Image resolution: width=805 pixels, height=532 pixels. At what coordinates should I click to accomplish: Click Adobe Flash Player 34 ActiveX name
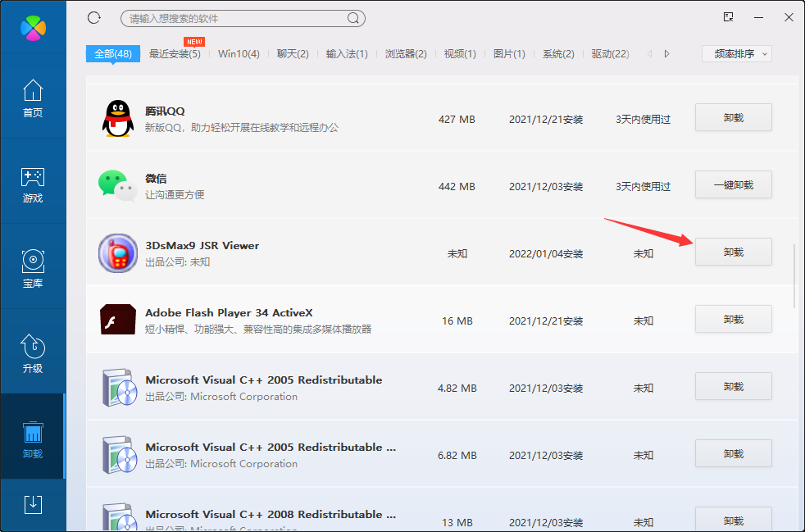click(229, 313)
